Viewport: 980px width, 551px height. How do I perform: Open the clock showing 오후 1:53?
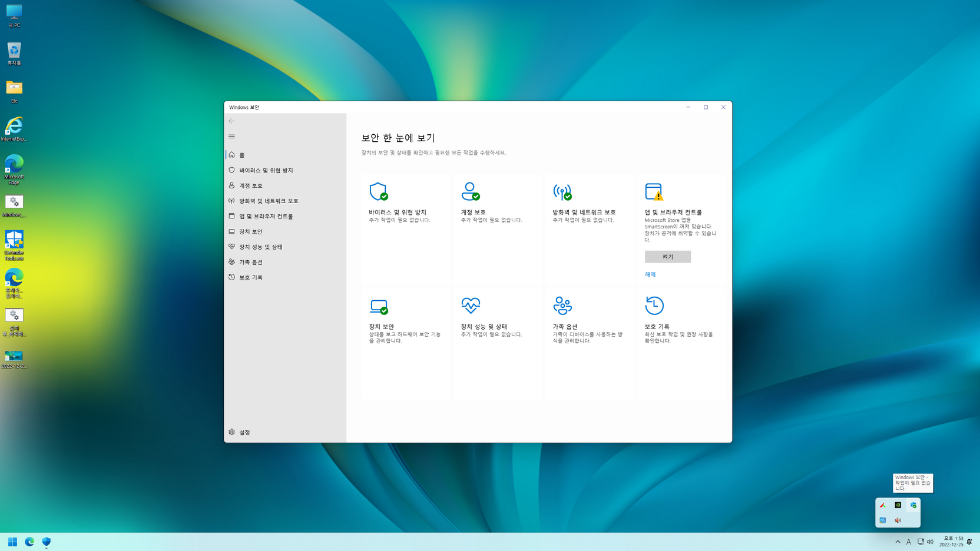[x=951, y=542]
